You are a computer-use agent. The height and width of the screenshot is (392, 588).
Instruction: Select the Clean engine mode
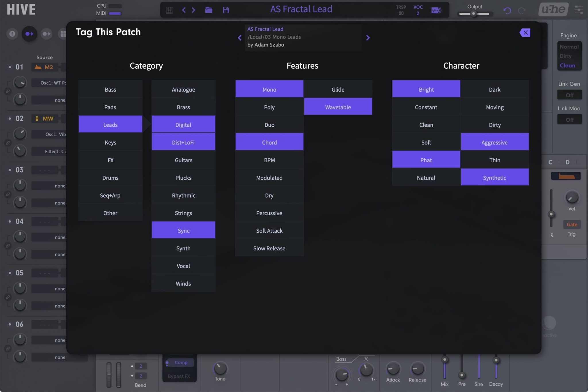(x=567, y=65)
